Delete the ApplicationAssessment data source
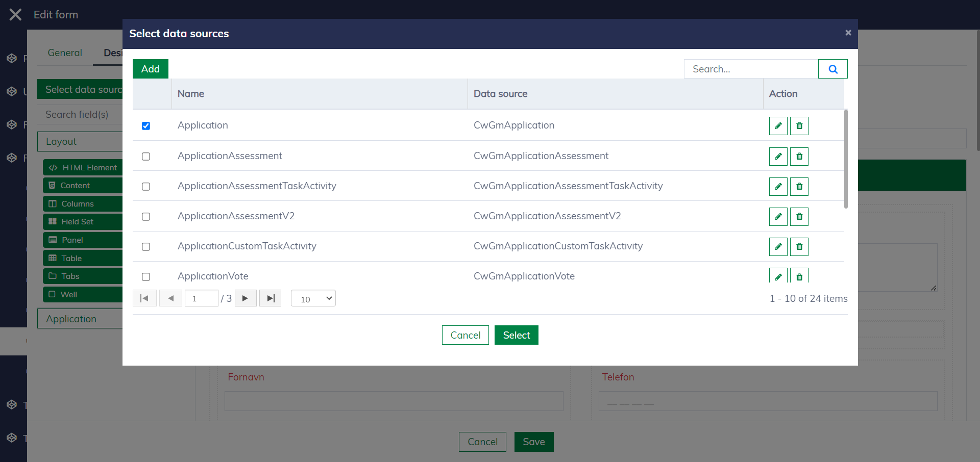 click(799, 157)
